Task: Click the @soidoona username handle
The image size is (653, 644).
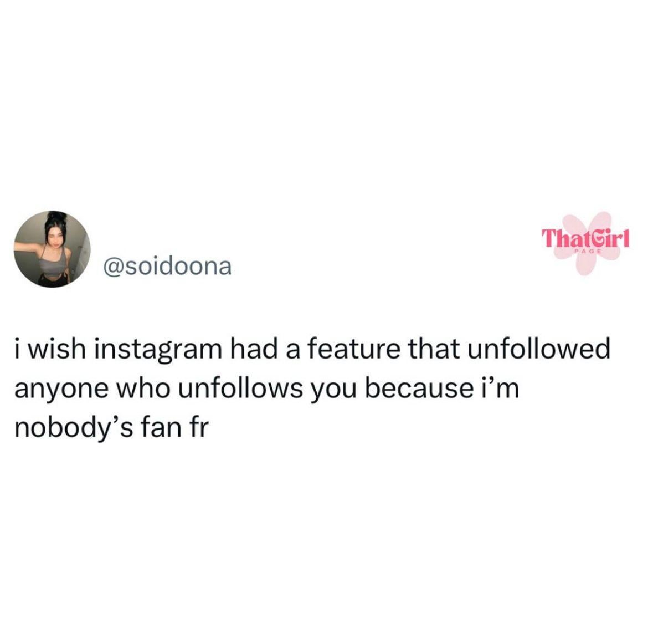Action: tap(167, 267)
